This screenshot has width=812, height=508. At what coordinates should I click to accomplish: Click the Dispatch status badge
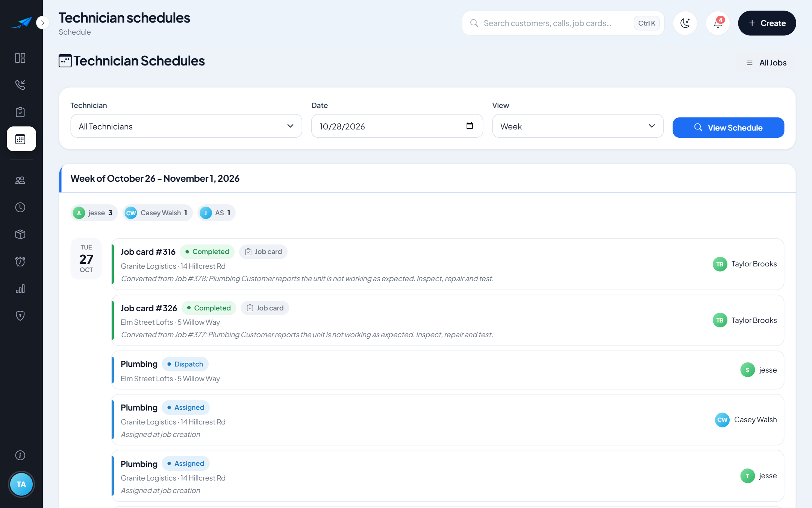[x=185, y=364]
